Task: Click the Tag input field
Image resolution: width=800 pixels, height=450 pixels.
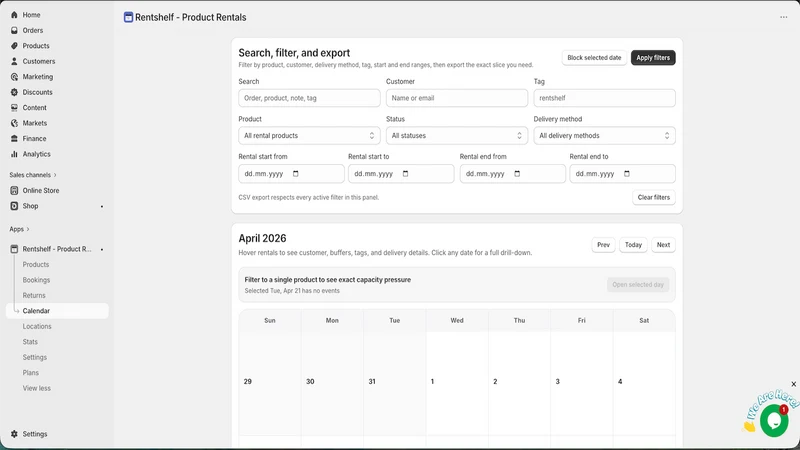Action: (x=605, y=98)
